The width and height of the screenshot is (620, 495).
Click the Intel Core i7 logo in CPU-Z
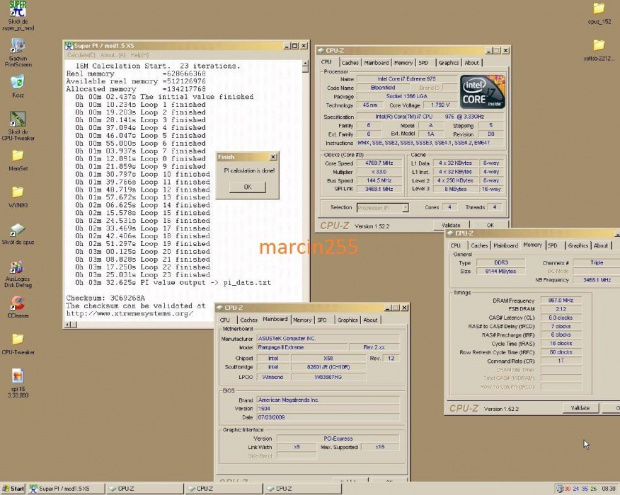[x=482, y=92]
